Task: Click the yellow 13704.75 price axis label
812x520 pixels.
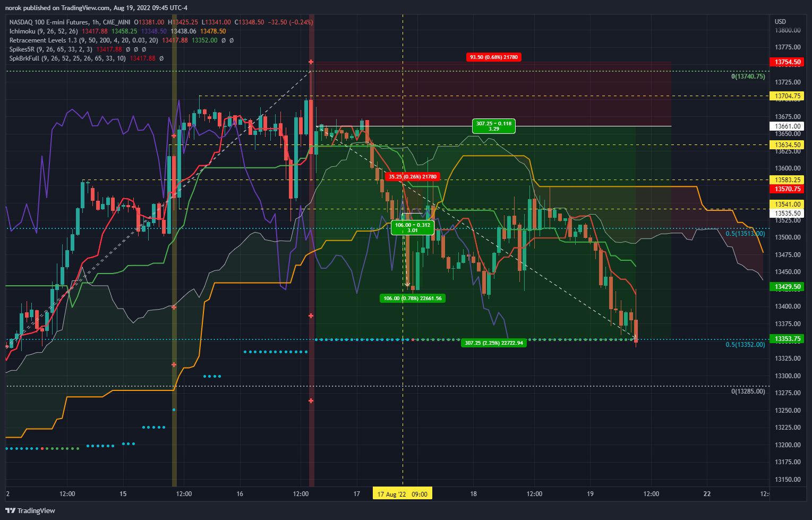Action: (787, 96)
